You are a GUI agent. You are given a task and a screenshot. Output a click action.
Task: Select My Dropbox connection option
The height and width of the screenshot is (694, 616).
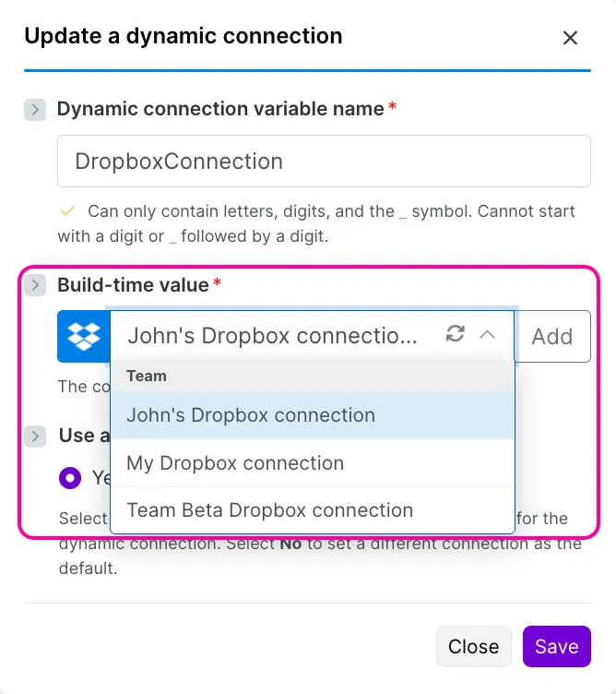313,463
